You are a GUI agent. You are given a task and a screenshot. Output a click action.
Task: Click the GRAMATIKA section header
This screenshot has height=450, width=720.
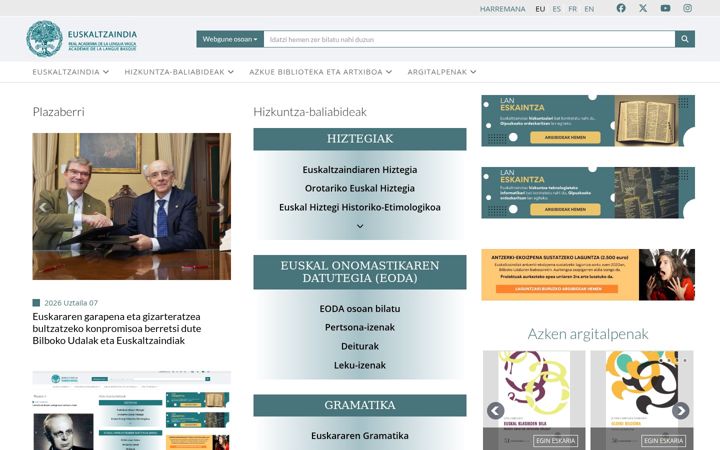click(x=360, y=405)
